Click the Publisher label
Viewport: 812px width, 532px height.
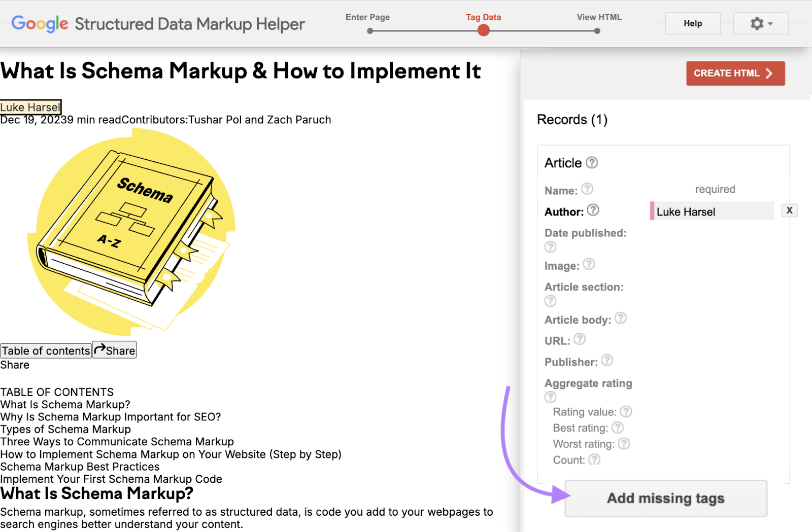[571, 362]
